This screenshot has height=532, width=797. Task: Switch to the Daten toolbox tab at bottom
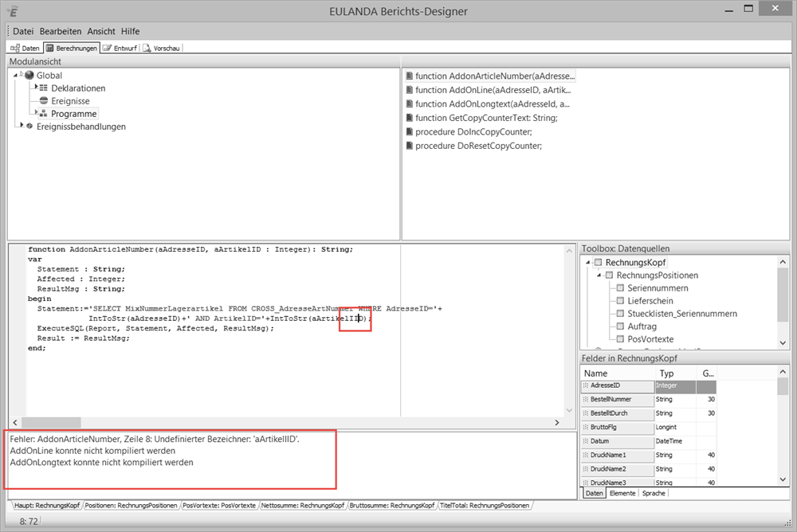point(594,494)
